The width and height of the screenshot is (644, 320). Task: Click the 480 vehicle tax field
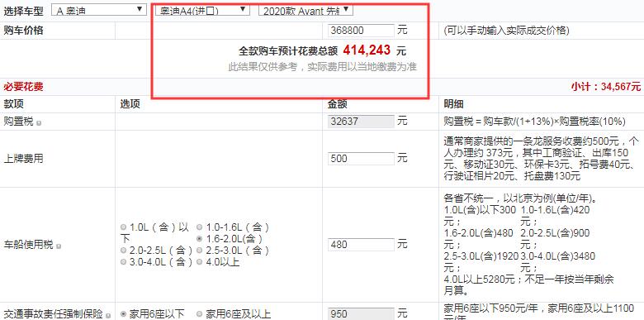(x=361, y=244)
